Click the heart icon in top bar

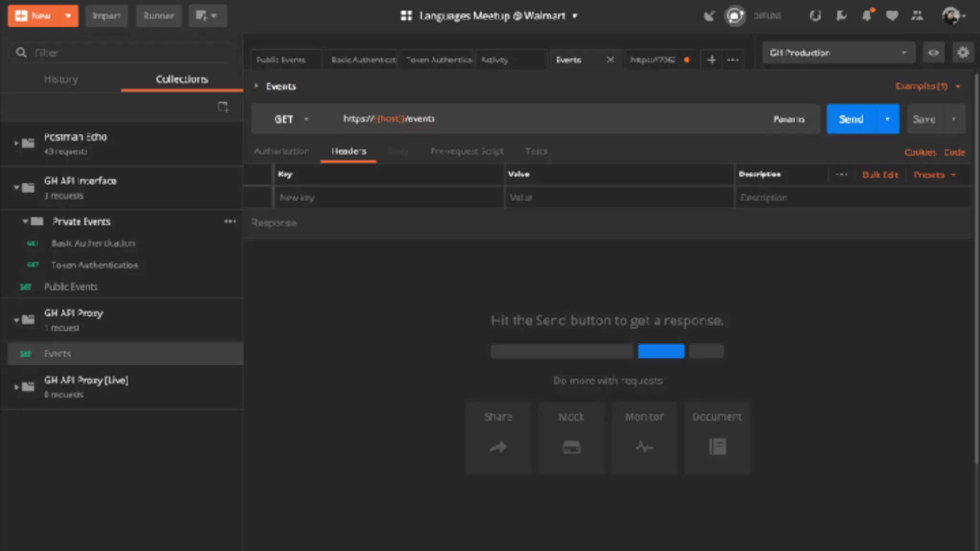(891, 16)
